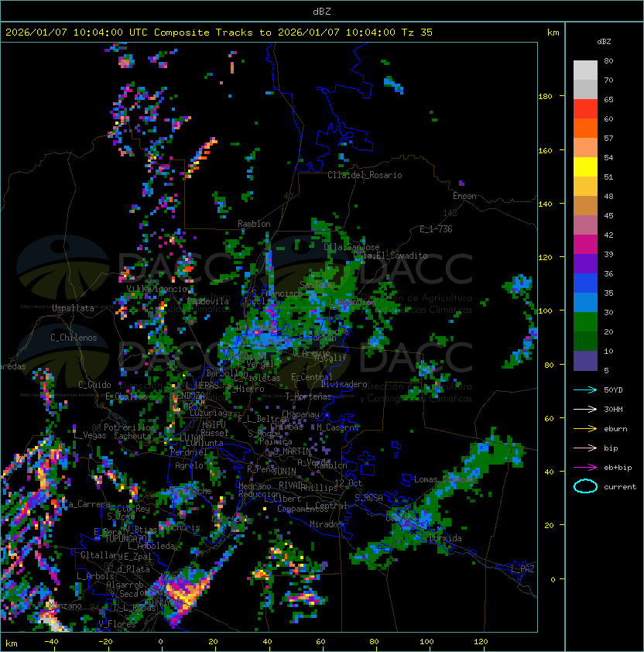The height and width of the screenshot is (652, 644).
Task: Click the '30HM' legend label
Action: (613, 409)
